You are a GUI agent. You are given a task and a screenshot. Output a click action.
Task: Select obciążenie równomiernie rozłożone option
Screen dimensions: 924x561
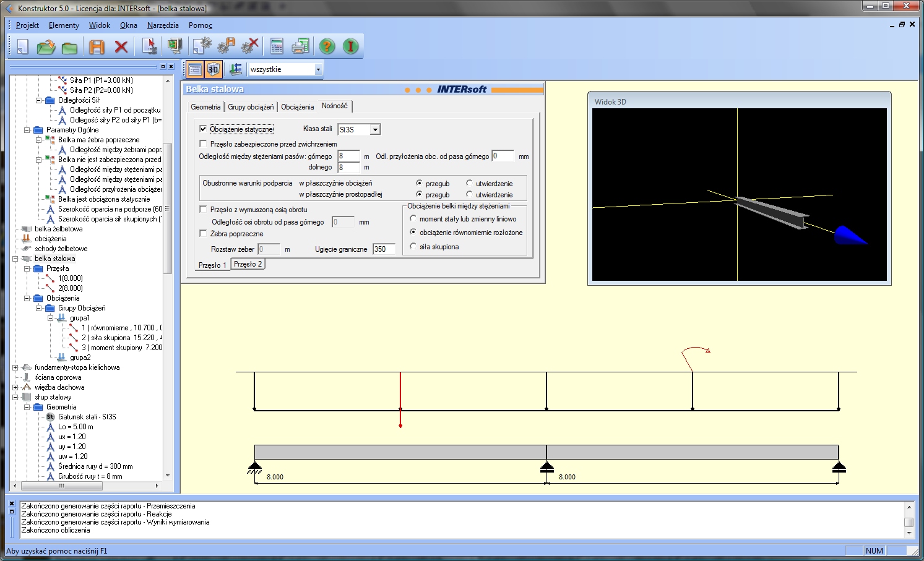pyautogui.click(x=413, y=232)
